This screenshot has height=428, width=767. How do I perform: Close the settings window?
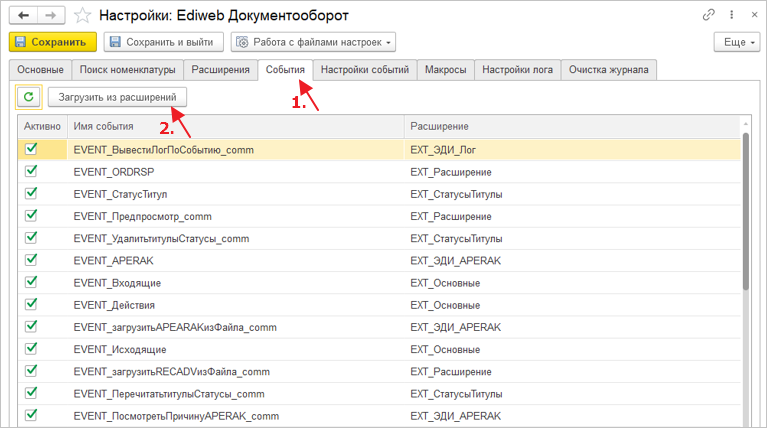click(750, 15)
